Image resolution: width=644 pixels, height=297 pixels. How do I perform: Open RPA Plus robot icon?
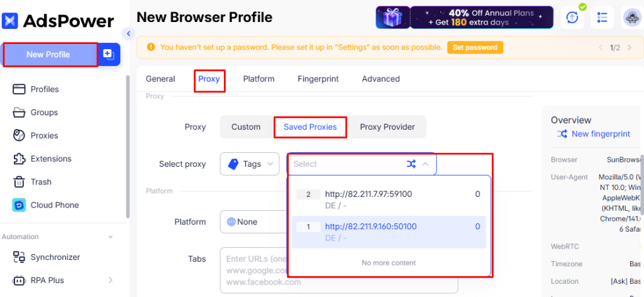click(19, 280)
